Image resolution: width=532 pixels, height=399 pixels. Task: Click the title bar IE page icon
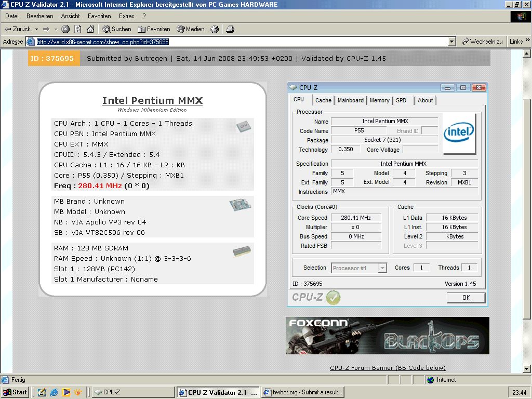click(x=5, y=4)
